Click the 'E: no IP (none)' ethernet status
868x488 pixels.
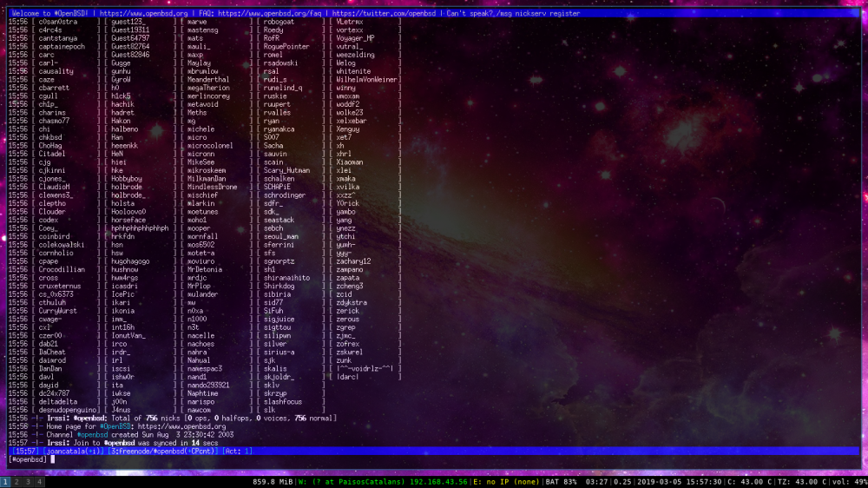click(507, 482)
